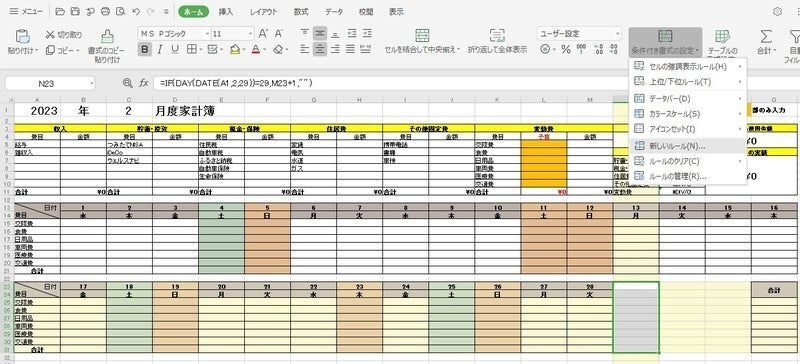Click the increase font size A icon
The height and width of the screenshot is (364, 800).
[x=263, y=34]
